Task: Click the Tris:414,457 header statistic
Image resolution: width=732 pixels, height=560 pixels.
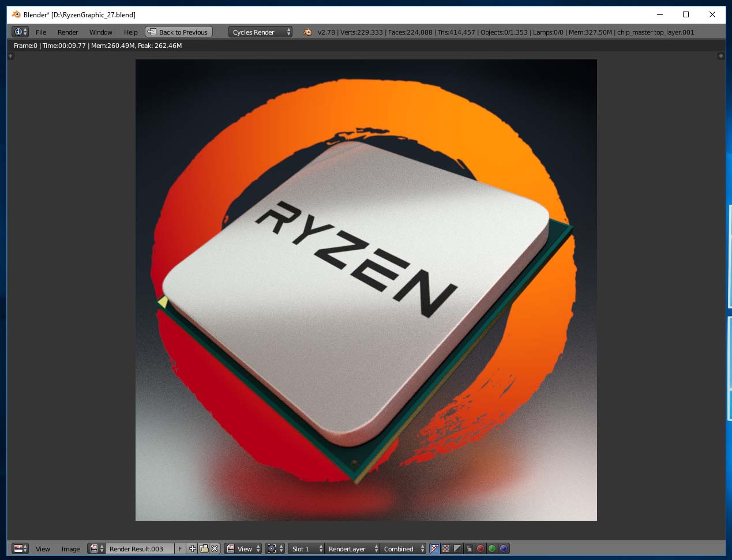Action: click(456, 32)
